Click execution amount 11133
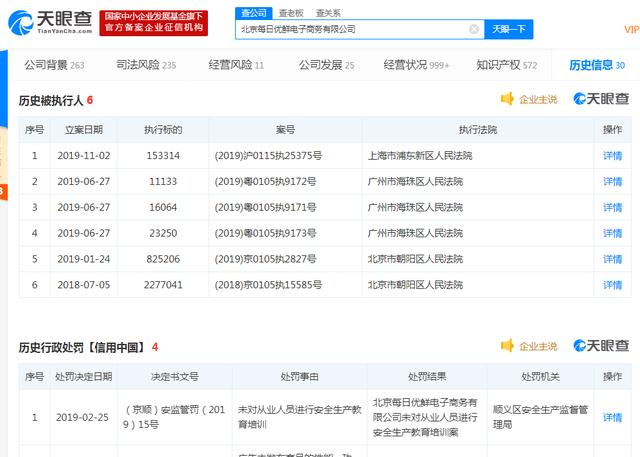 (163, 182)
